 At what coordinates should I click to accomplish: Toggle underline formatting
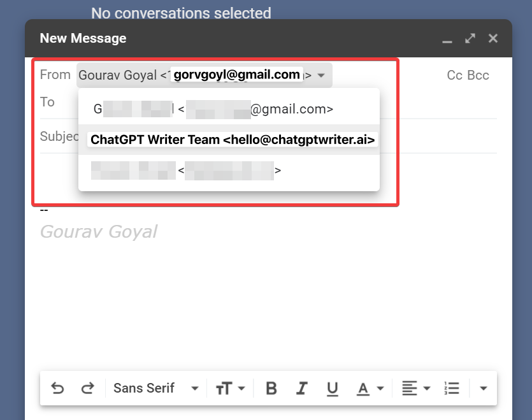tap(332, 388)
